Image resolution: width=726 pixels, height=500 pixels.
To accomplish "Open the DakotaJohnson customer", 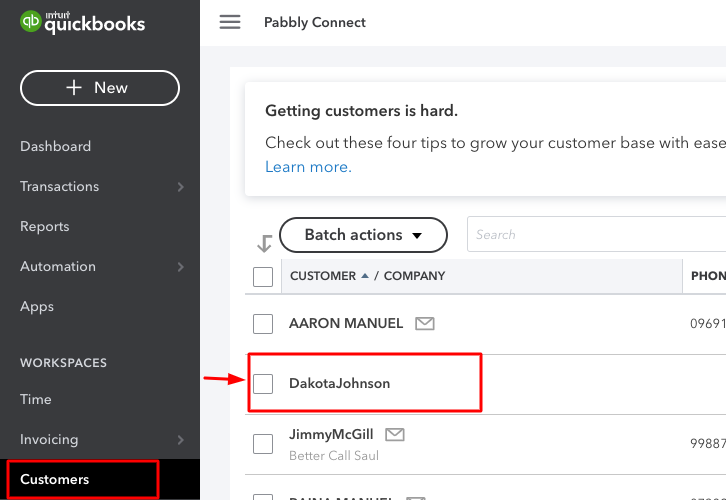I will pyautogui.click(x=339, y=383).
